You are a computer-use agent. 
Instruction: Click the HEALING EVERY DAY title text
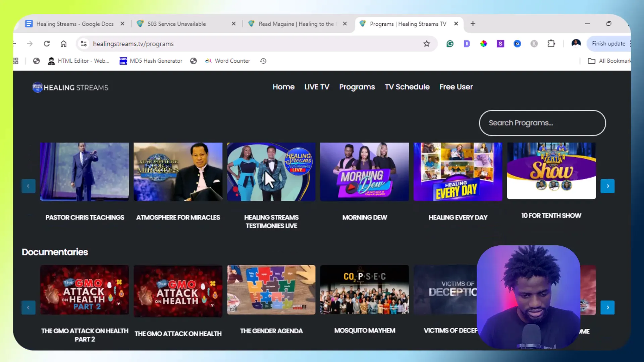click(x=458, y=218)
